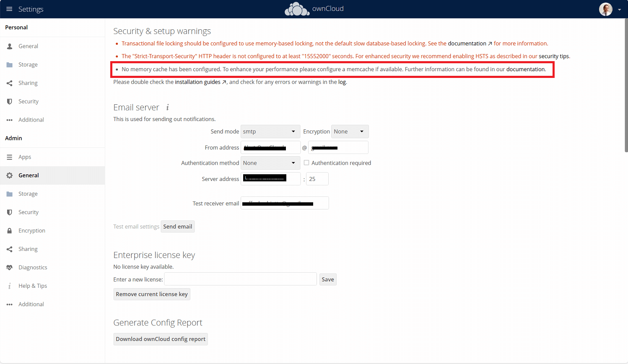Open the Send mode smtp dropdown
Image resolution: width=628 pixels, height=364 pixels.
coord(270,132)
